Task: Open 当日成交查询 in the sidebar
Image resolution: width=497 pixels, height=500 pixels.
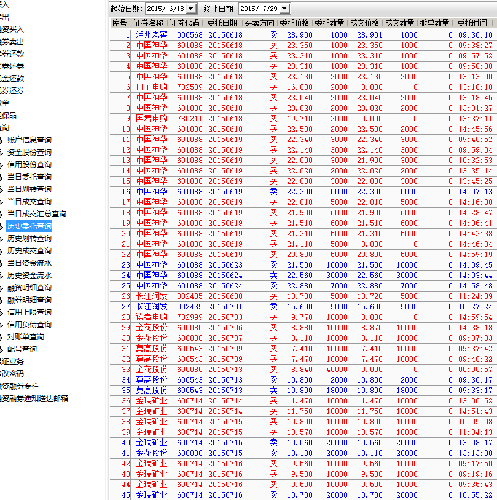Action: [x=29, y=201]
